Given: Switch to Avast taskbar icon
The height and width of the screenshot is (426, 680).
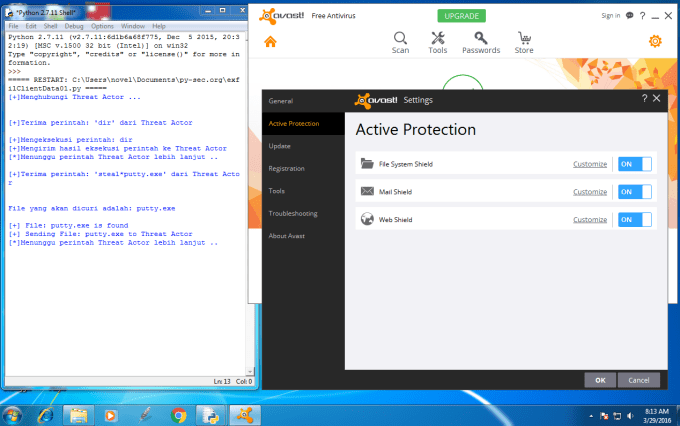Looking at the screenshot, I should (x=245, y=416).
